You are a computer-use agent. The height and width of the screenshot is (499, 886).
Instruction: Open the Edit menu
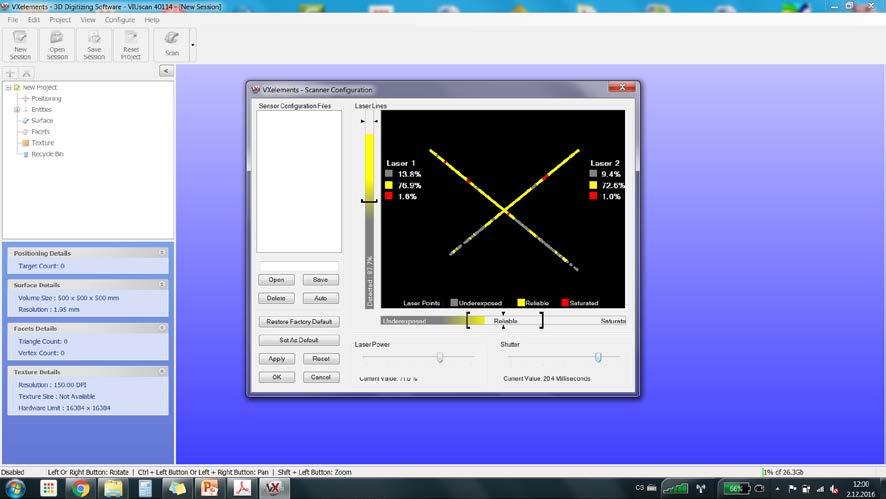34,20
